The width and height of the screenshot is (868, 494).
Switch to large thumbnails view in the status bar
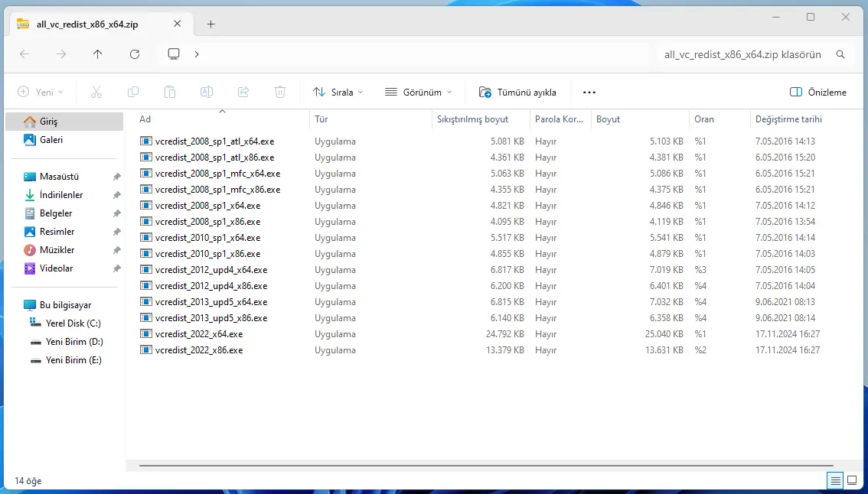point(851,480)
